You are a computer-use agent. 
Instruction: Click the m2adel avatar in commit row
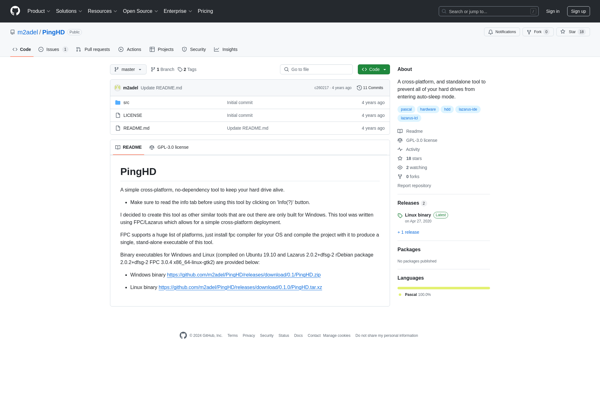[x=117, y=88]
